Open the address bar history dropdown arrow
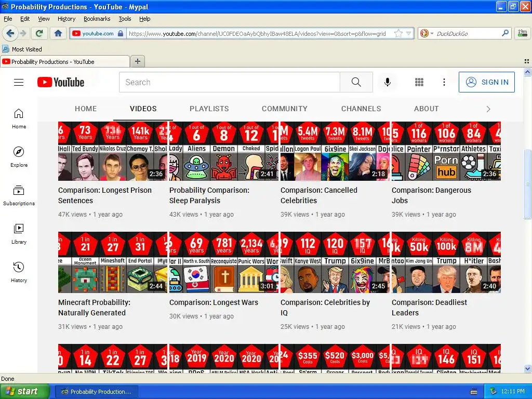The width and height of the screenshot is (532, 399). pos(408,33)
